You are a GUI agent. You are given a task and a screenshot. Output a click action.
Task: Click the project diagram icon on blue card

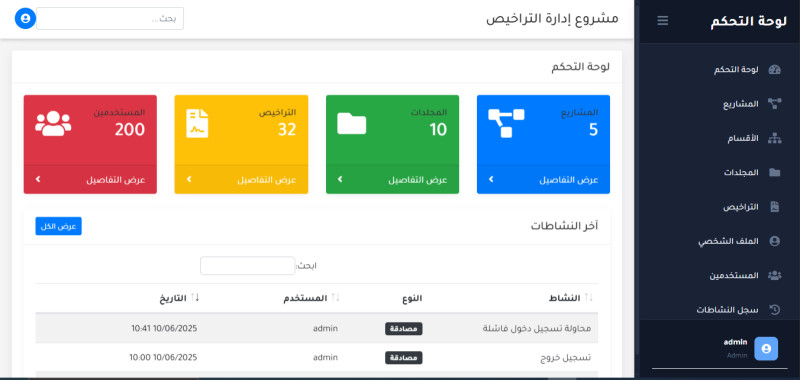506,123
